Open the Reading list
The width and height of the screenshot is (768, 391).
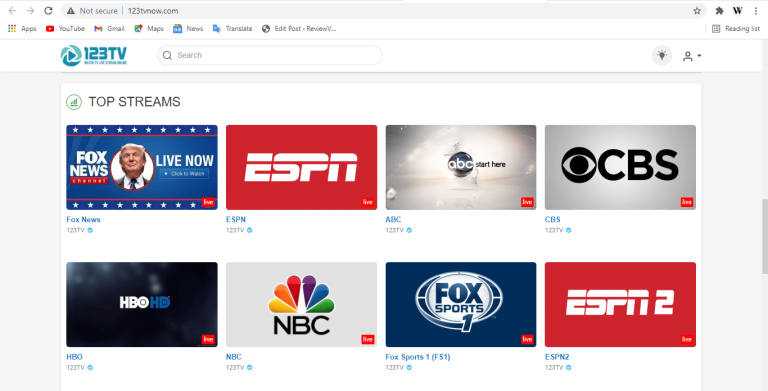pos(736,28)
